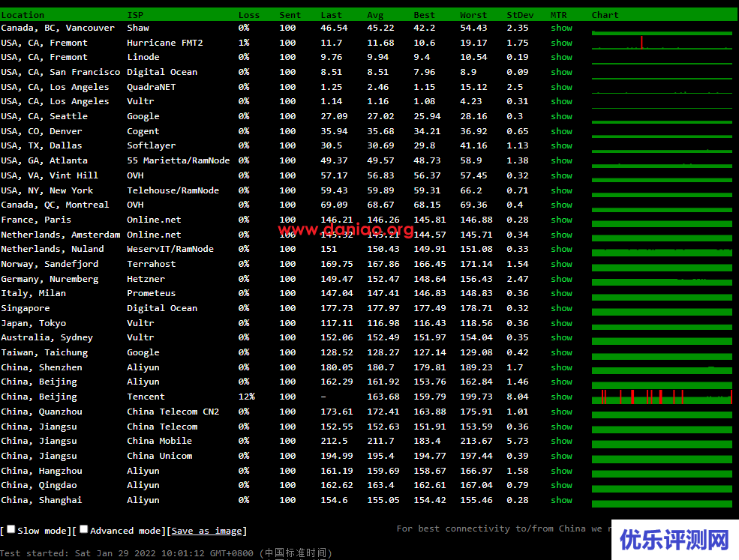Click the Loss column header
This screenshot has height=560, width=739.
pos(249,15)
